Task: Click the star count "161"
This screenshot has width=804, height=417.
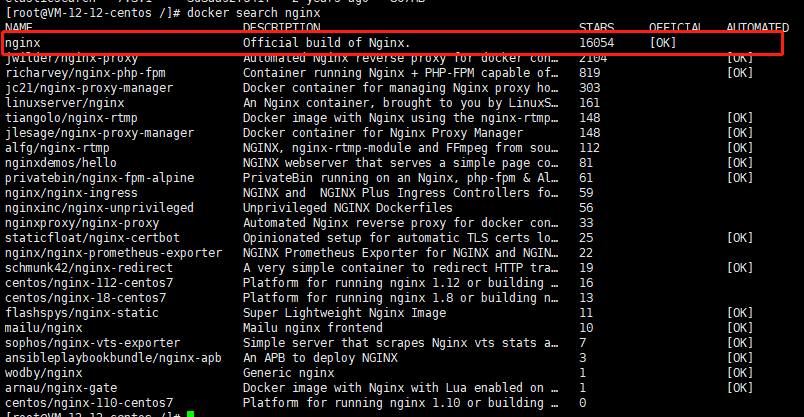Action: 590,103
